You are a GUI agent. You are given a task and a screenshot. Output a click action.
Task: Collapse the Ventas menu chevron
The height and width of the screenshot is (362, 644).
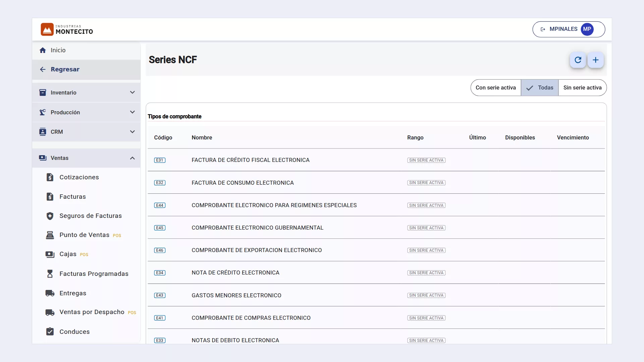pyautogui.click(x=132, y=158)
